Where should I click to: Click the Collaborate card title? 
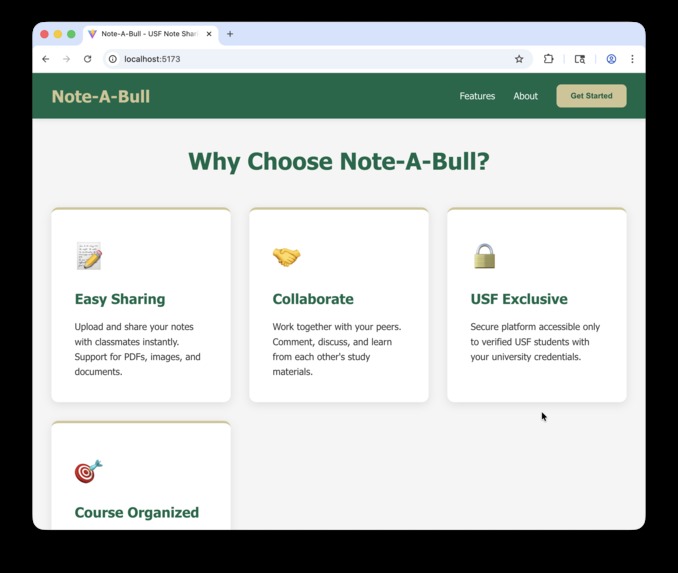pyautogui.click(x=313, y=299)
